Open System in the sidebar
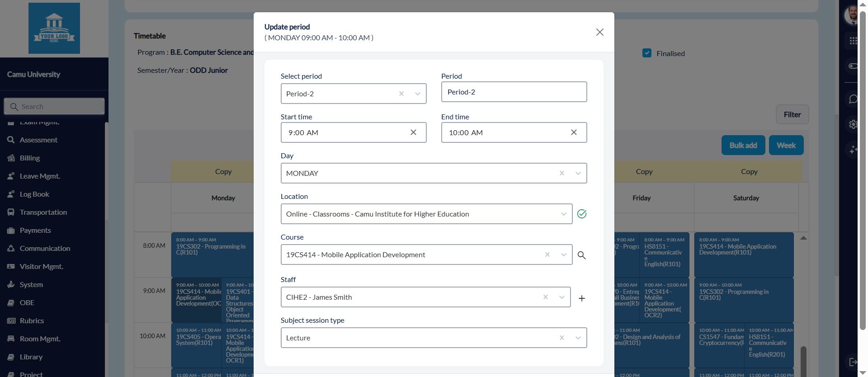This screenshot has width=868, height=377. coord(31,284)
